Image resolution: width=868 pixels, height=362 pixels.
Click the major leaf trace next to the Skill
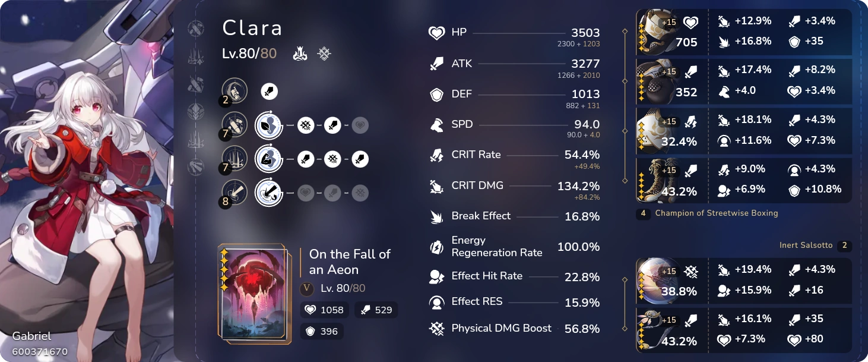coord(269,126)
